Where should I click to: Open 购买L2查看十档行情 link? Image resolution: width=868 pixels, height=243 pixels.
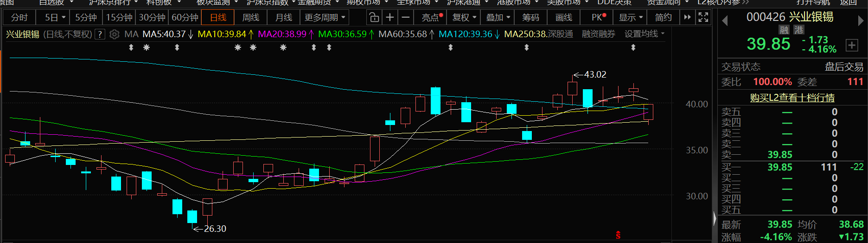coord(792,98)
